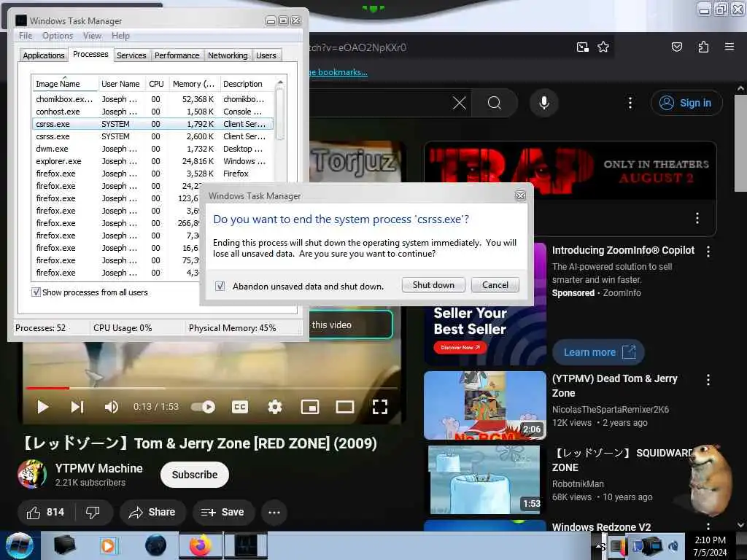
Task: Sort processes by Memory column
Action: point(194,84)
